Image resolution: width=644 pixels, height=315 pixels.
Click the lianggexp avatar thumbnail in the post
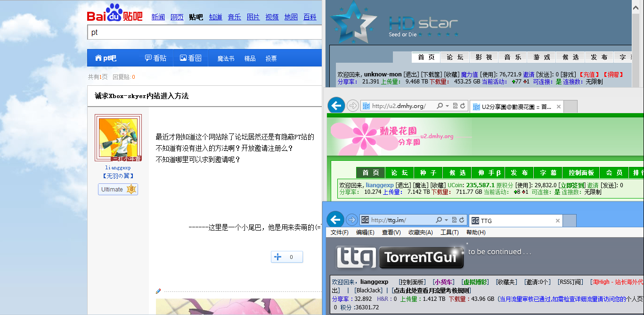point(118,138)
